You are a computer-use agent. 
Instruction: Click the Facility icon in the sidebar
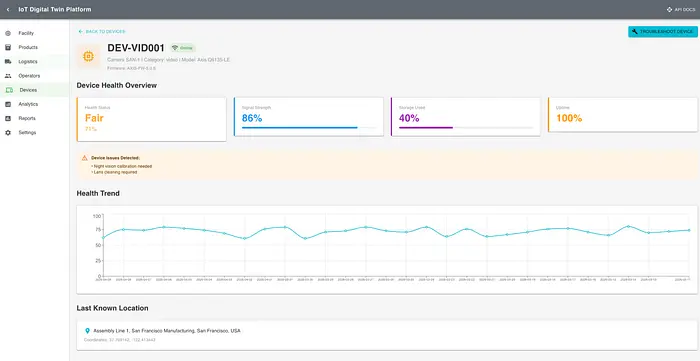coord(8,33)
